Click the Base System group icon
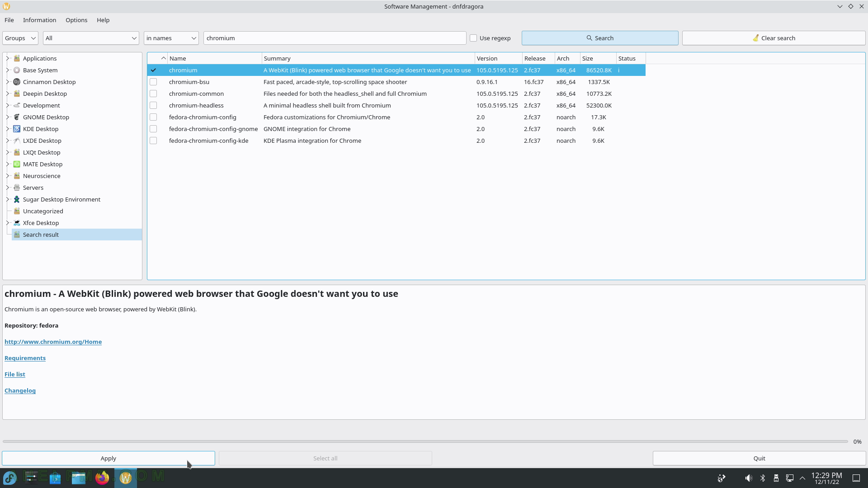Image resolution: width=868 pixels, height=488 pixels. [17, 70]
